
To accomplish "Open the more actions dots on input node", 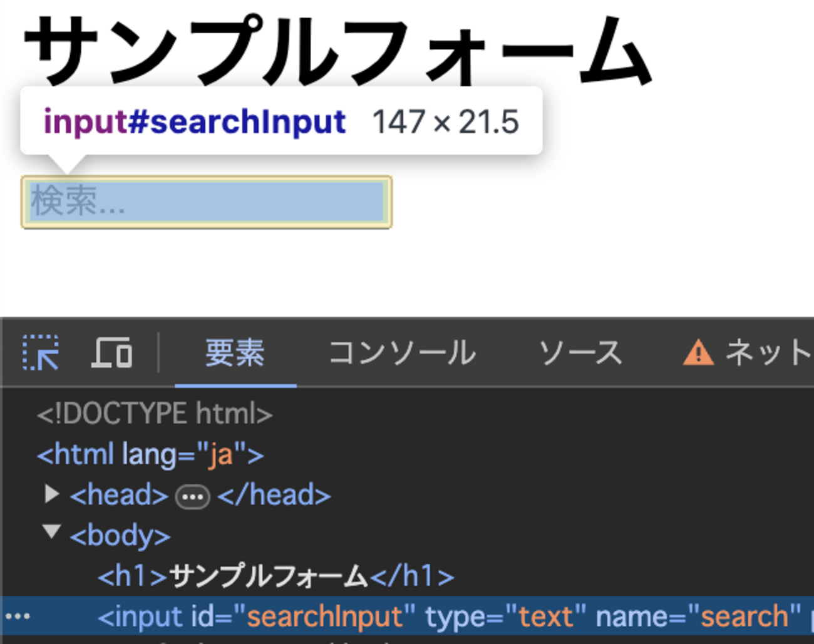I will tap(17, 616).
